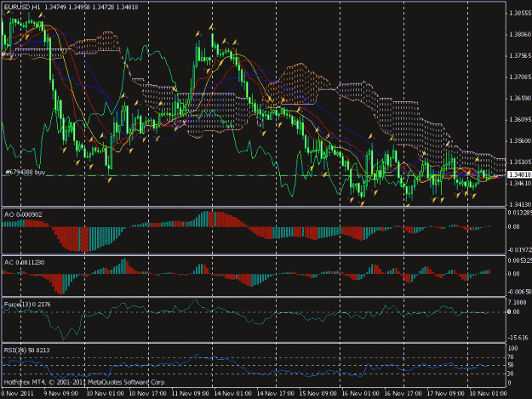The width and height of the screenshot is (532, 399).
Task: Click the '17 Nov 09:00' time axis label
Action: point(445,394)
